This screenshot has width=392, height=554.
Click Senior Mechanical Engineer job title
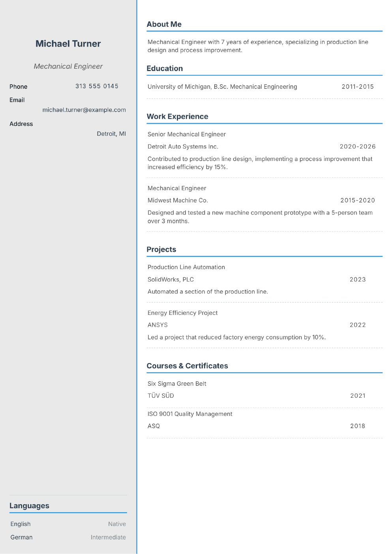187,134
